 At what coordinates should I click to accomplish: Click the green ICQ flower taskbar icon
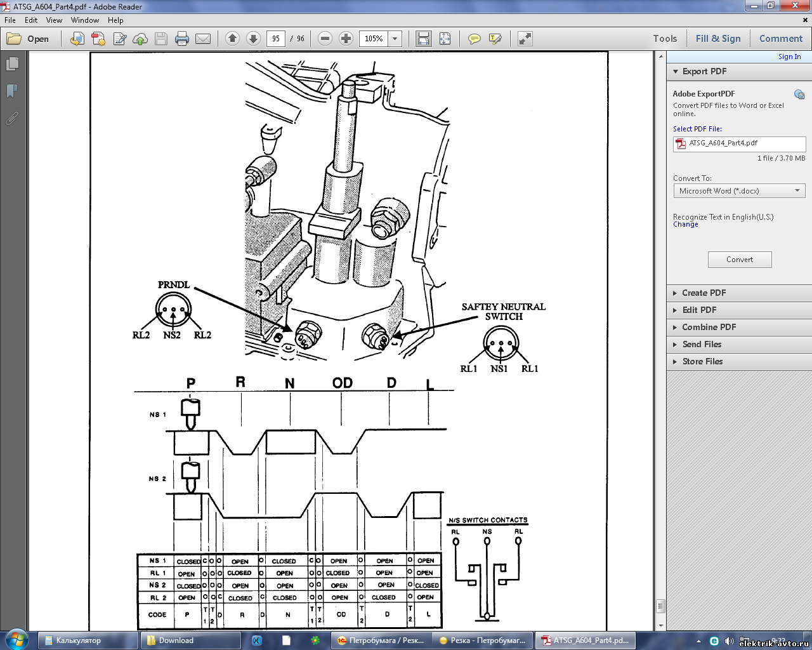[x=315, y=640]
